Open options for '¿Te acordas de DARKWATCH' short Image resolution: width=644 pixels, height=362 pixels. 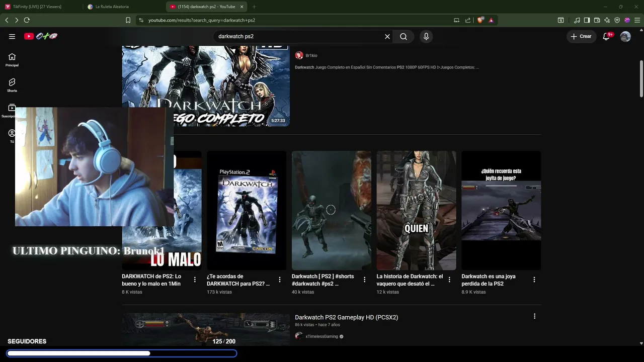280,280
